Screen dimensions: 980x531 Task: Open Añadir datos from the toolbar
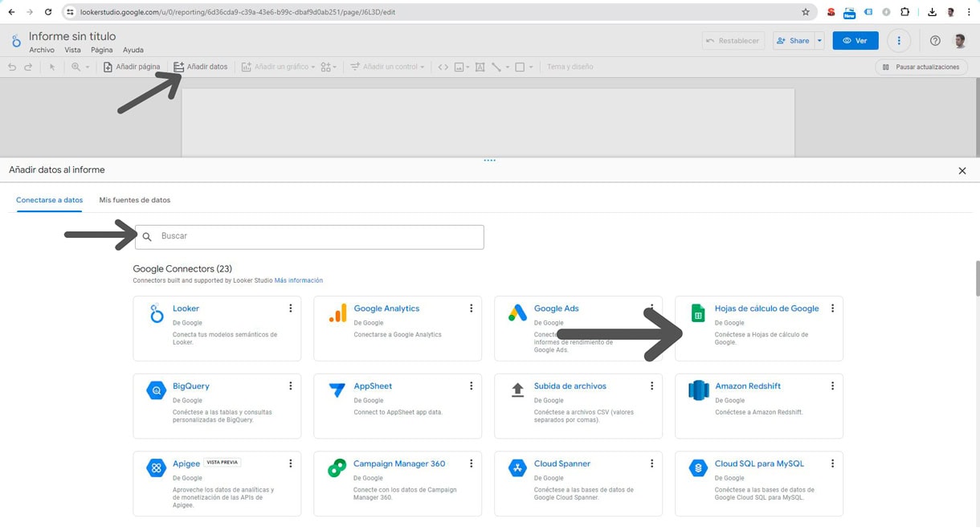(202, 67)
